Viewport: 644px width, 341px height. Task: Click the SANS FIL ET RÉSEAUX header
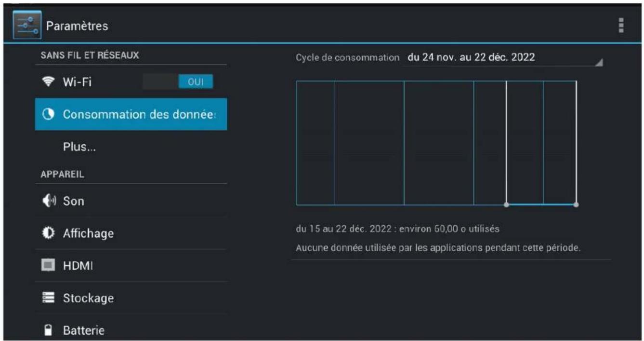90,55
